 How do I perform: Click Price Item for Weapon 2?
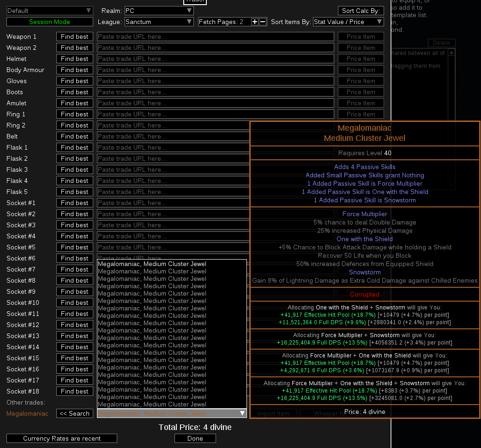coord(361,48)
